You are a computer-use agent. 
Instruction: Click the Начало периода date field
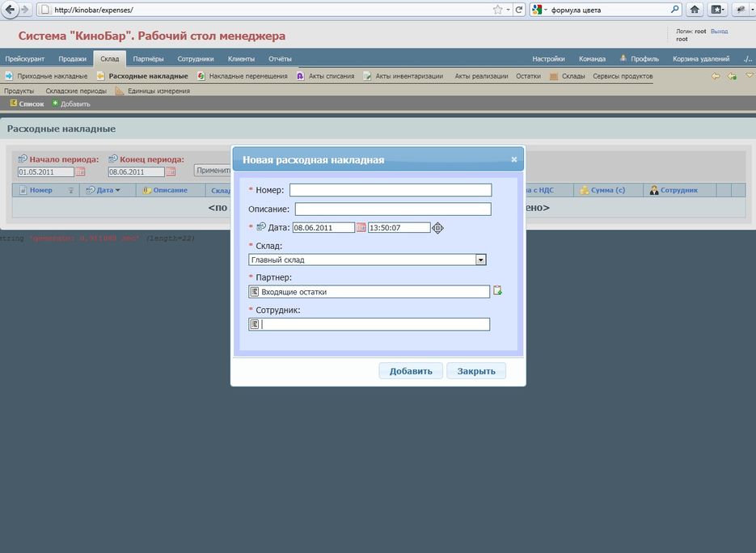coord(46,171)
